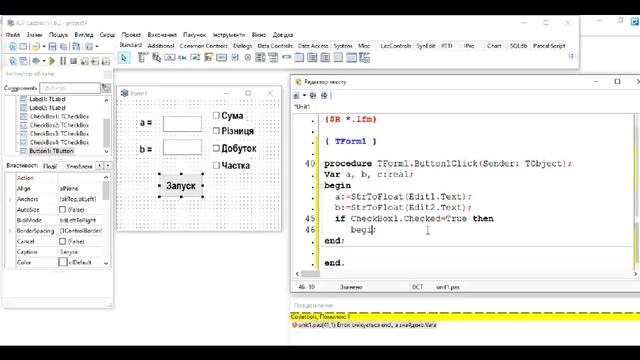640x360 pixels.
Task: Select CheckBox1: TCheckBox in component tree
Action: 59,116
